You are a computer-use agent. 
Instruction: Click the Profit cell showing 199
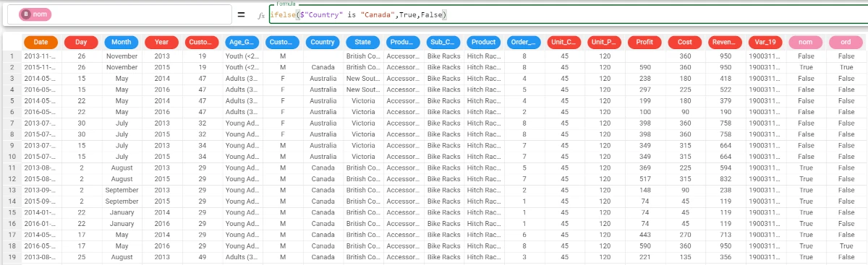644,100
